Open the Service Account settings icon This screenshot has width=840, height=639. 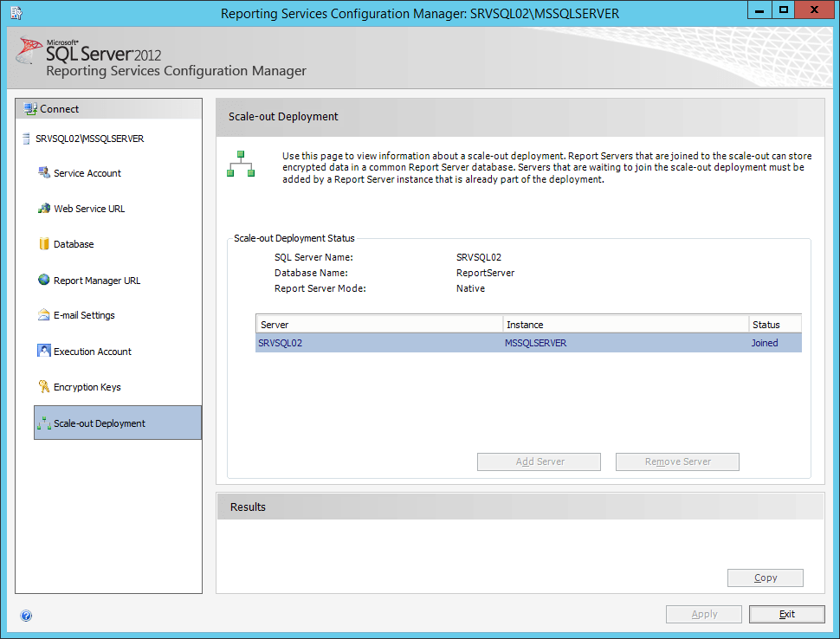(45, 172)
